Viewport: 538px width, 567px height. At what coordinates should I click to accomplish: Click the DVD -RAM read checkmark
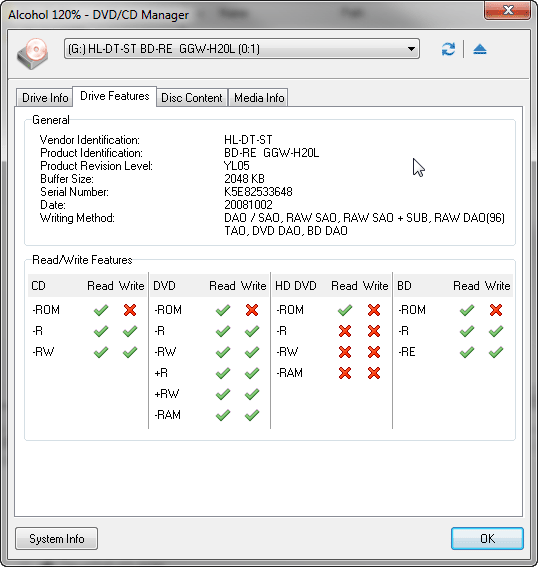pos(223,415)
